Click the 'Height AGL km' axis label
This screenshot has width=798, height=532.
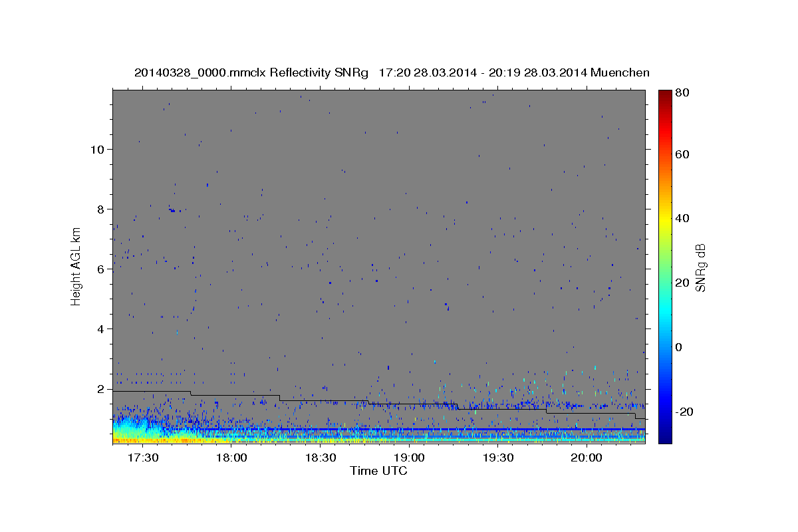point(76,266)
